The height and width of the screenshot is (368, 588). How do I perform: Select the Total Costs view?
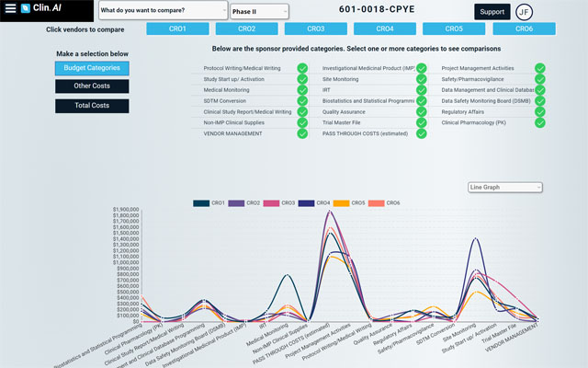click(92, 106)
